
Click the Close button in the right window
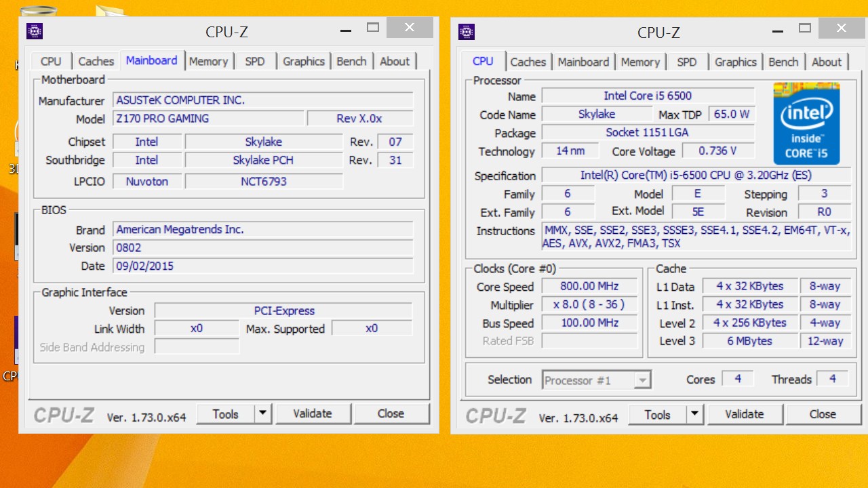[823, 414]
